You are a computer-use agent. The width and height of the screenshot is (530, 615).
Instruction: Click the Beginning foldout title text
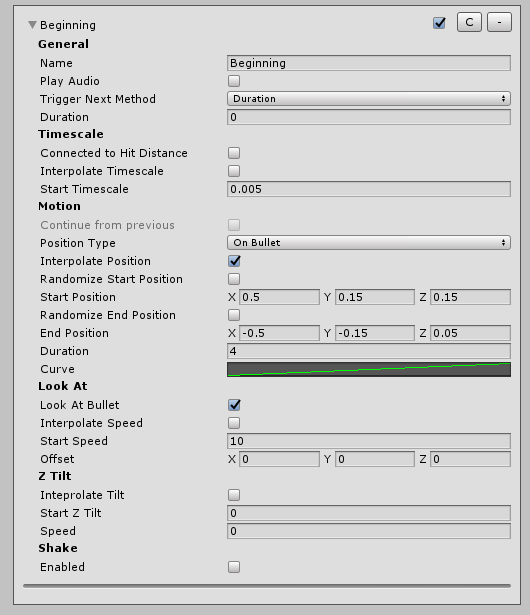(x=68, y=25)
